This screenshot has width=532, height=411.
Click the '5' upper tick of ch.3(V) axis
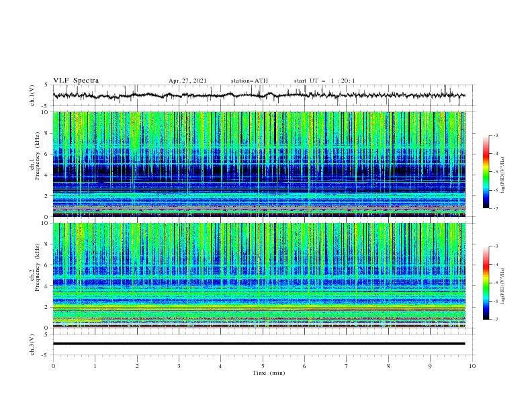coord(47,334)
